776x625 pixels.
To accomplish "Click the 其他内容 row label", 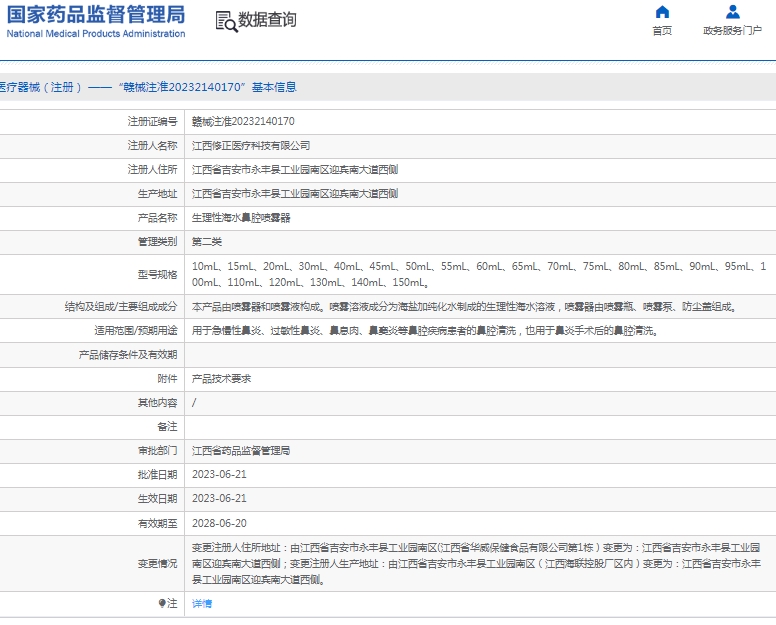I will point(157,403).
